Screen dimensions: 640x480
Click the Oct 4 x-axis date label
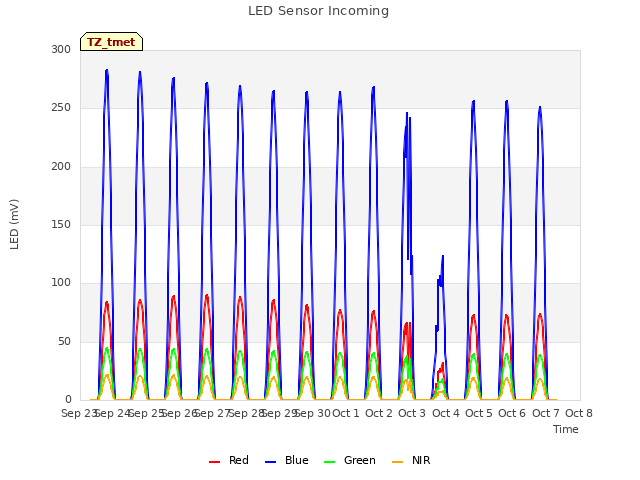point(446,413)
